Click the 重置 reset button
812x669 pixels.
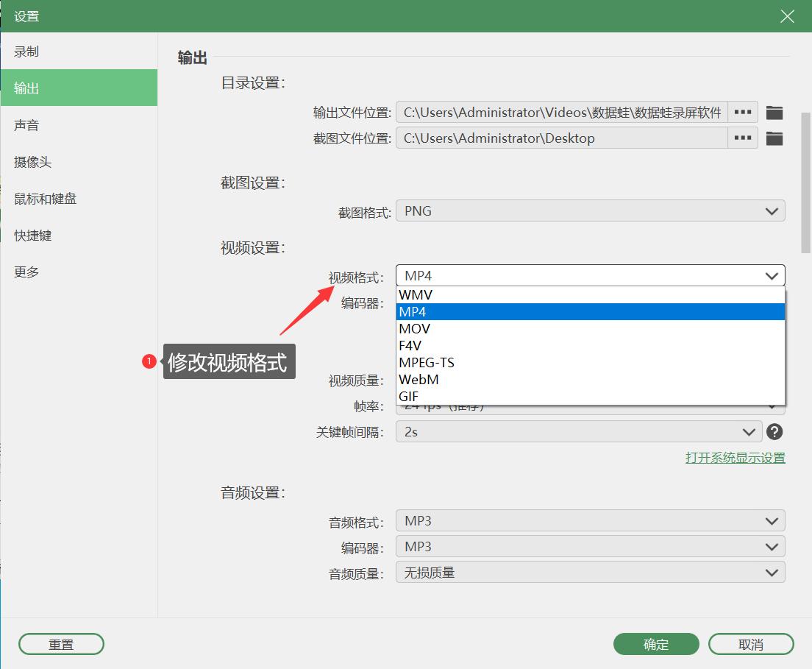tap(61, 644)
